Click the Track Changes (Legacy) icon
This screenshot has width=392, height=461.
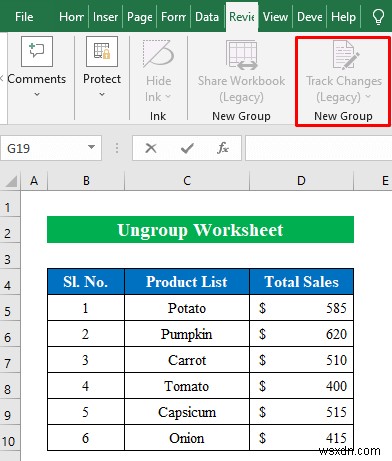click(x=346, y=55)
